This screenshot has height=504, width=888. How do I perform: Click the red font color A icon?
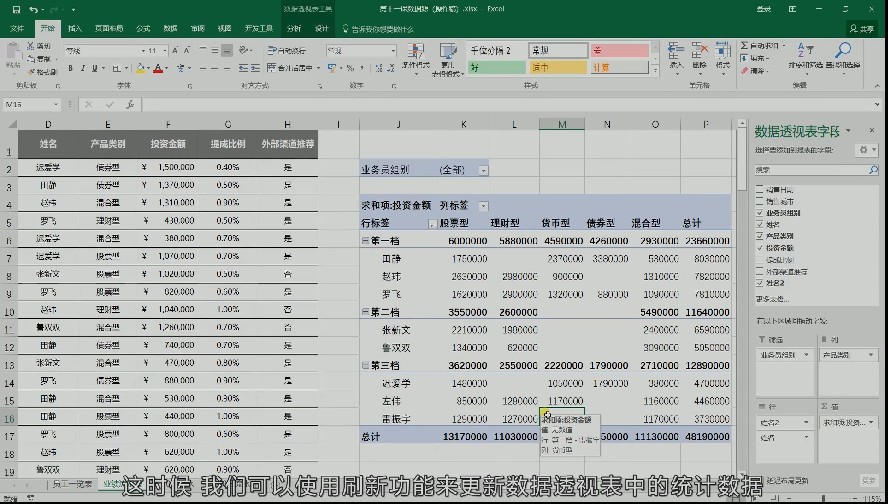[158, 69]
